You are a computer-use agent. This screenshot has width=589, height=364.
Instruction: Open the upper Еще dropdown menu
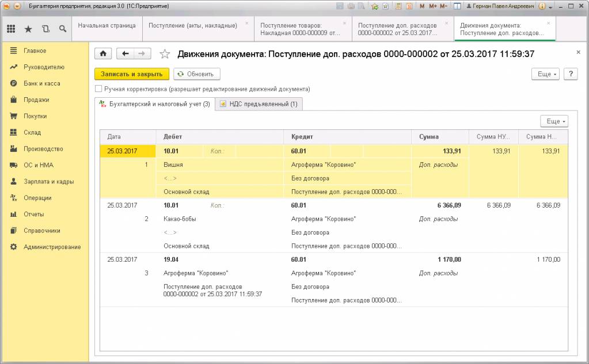point(545,74)
